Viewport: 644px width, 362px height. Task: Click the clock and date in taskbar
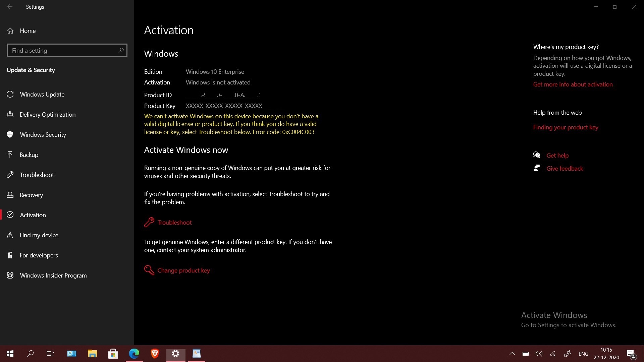tap(606, 354)
